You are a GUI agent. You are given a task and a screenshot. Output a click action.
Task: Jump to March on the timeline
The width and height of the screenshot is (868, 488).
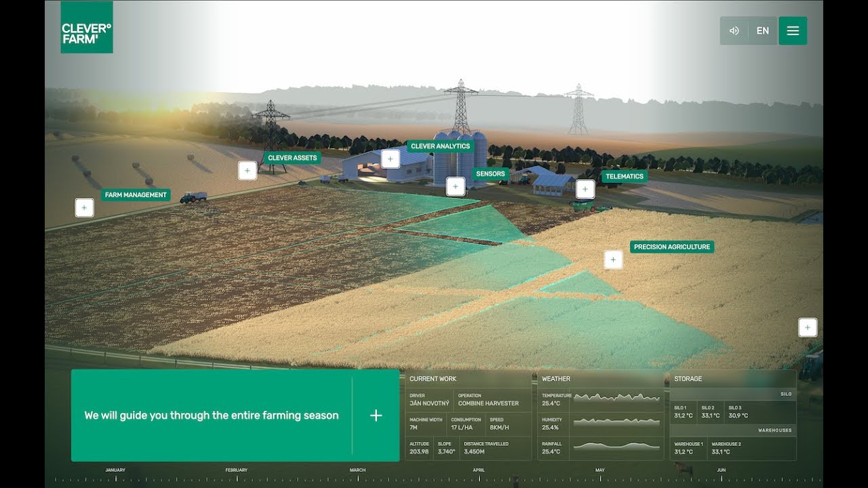[357, 470]
